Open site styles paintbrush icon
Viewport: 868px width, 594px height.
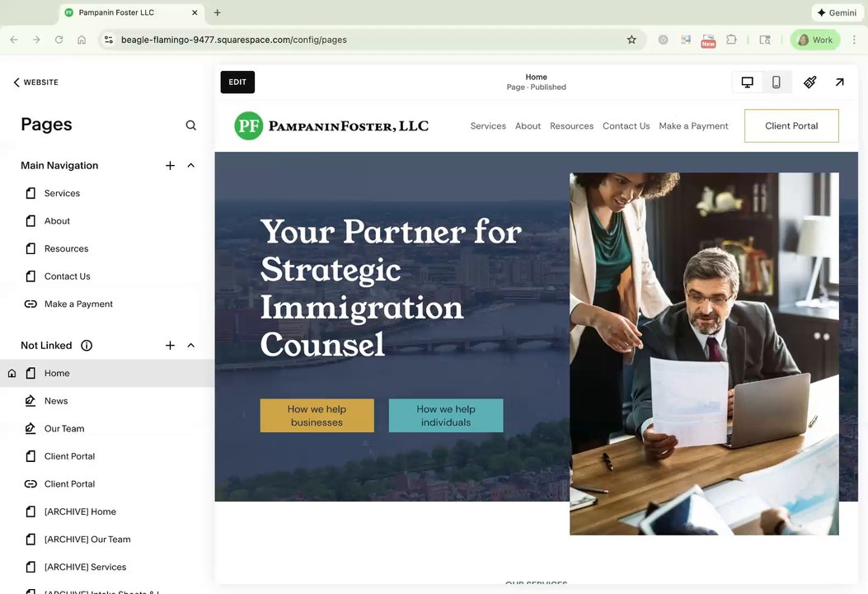tap(809, 82)
